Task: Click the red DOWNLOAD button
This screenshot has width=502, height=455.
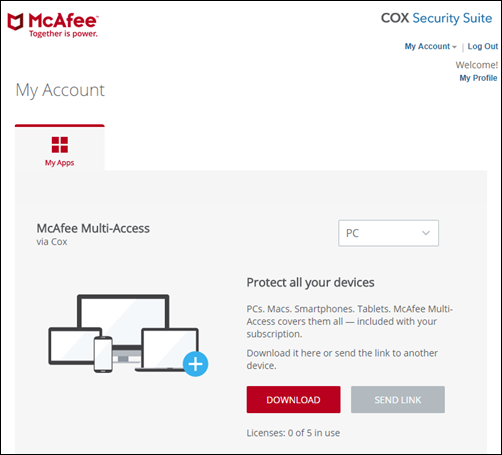Action: pyautogui.click(x=294, y=400)
